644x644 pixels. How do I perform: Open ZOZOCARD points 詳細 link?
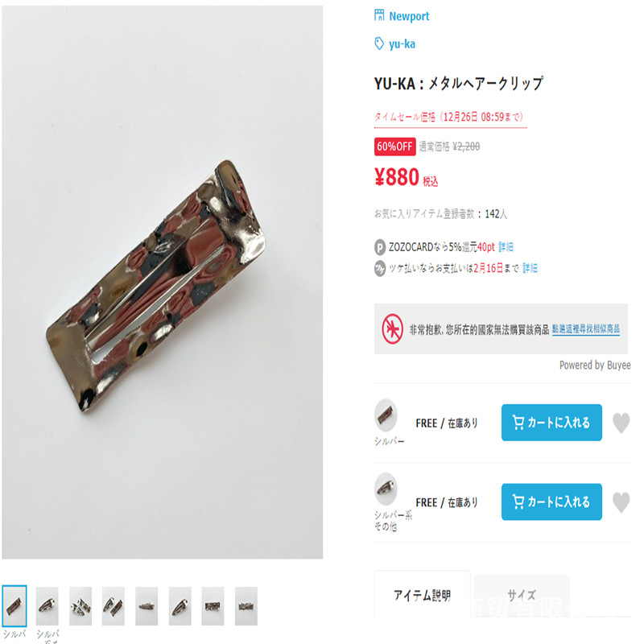coord(506,247)
